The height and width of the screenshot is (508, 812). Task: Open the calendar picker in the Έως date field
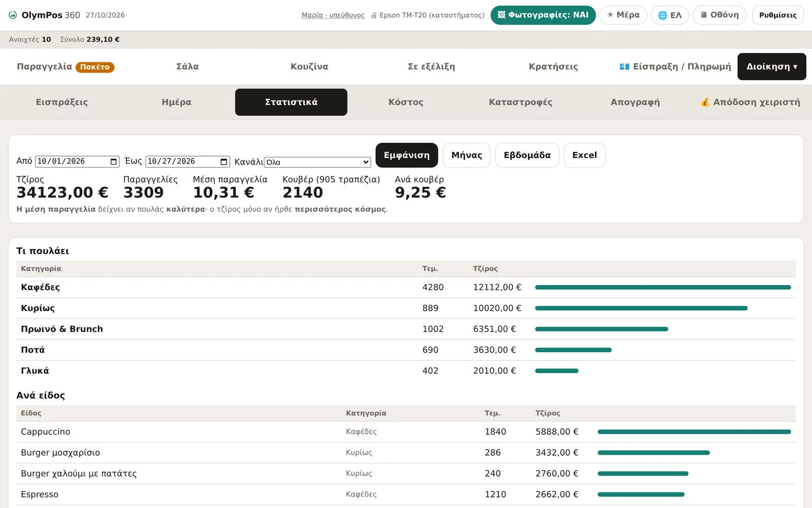[x=224, y=162]
